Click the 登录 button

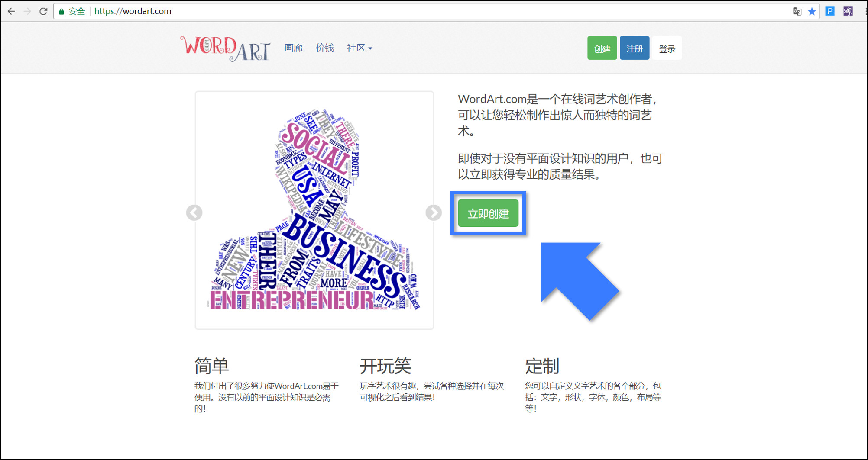(x=667, y=48)
